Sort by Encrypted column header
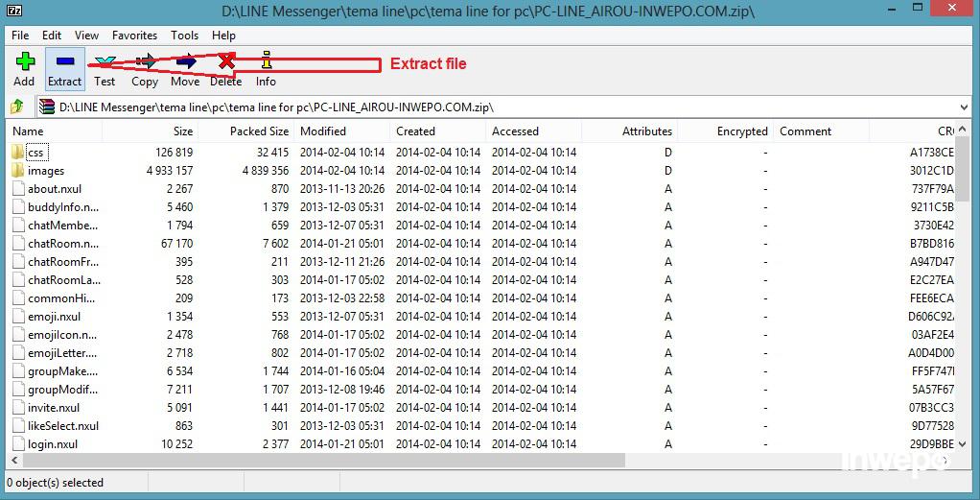The width and height of the screenshot is (980, 500). (726, 131)
